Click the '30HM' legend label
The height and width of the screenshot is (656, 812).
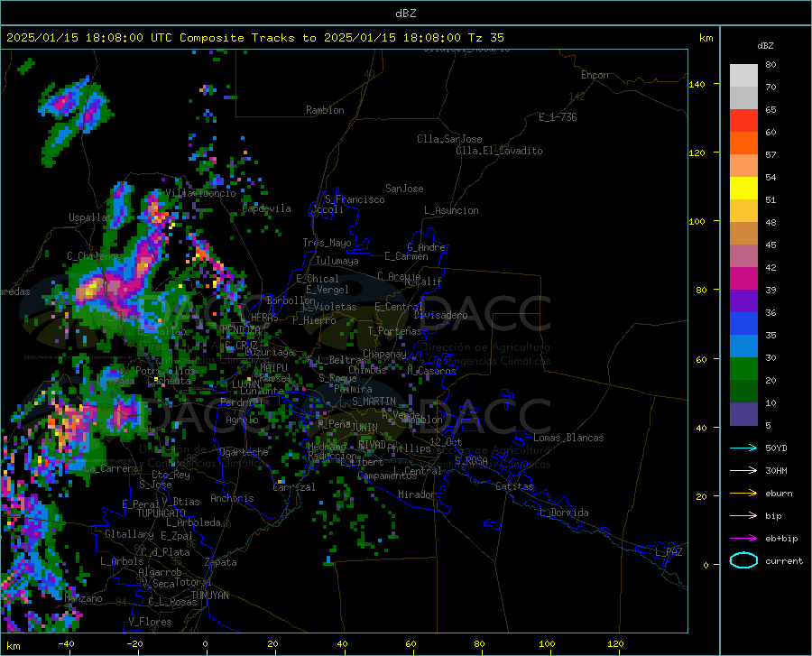(x=776, y=471)
